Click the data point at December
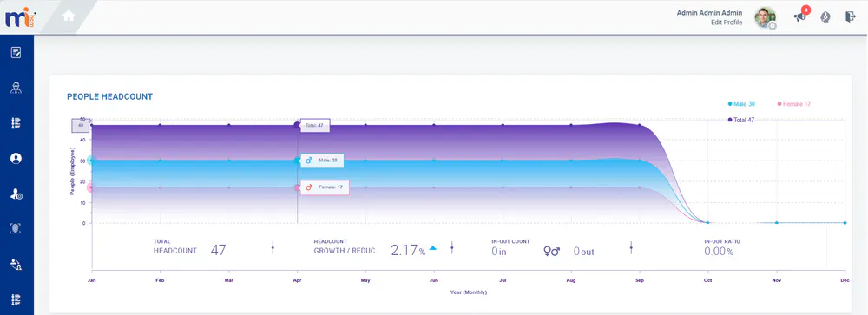This screenshot has height=315, width=868. [845, 222]
